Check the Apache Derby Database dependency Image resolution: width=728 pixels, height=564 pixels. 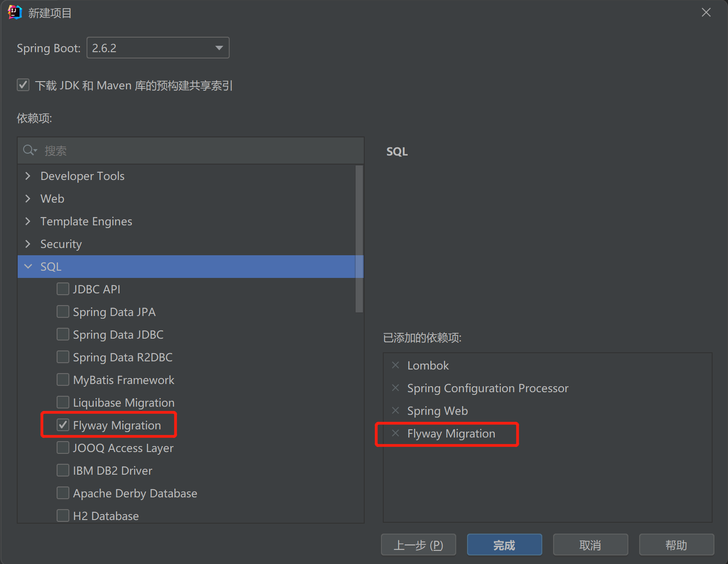[63, 493]
